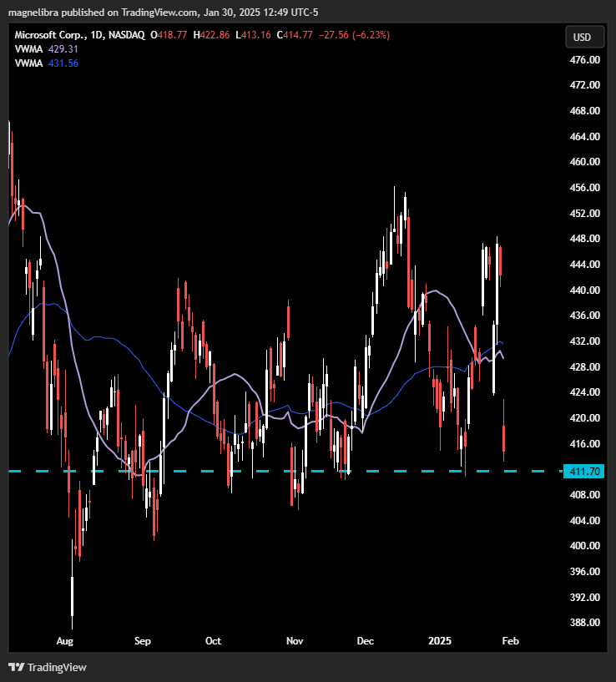Click the 444.00 price axis label
The height and width of the screenshot is (682, 616).
click(584, 264)
